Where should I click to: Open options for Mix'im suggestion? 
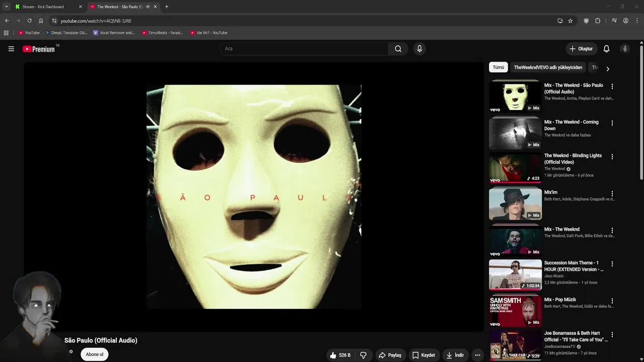pos(612,194)
